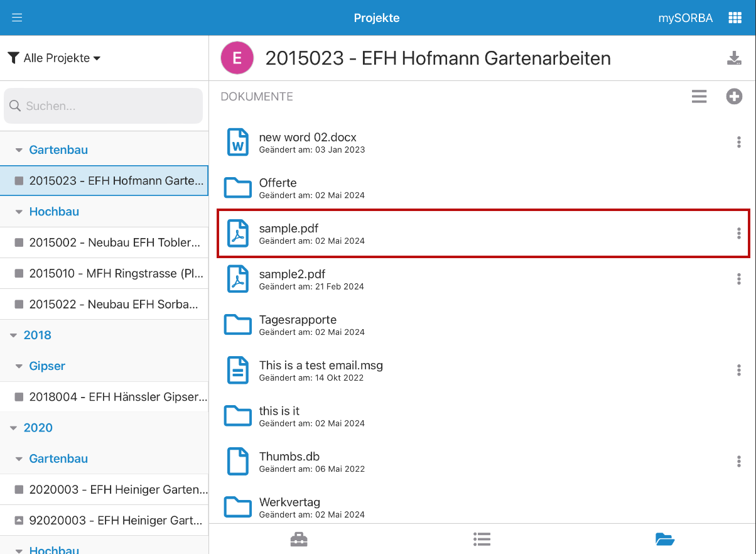756x554 pixels.
Task: Open more options for new word 02.docx
Action: coord(738,143)
